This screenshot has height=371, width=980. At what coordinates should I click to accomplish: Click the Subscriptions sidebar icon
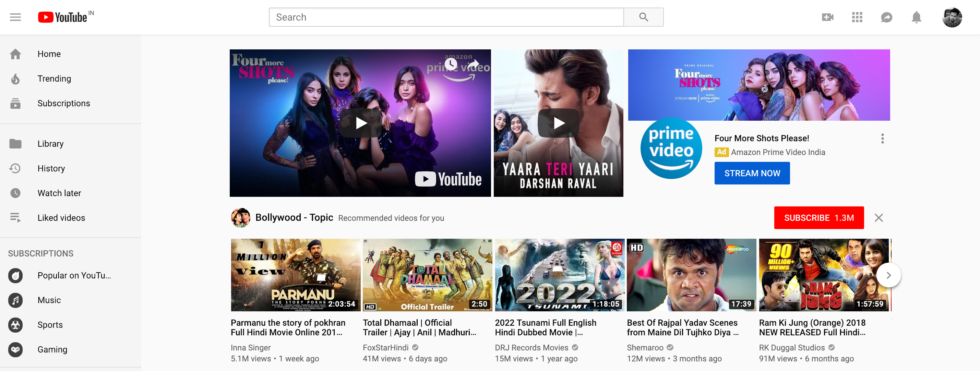[15, 104]
